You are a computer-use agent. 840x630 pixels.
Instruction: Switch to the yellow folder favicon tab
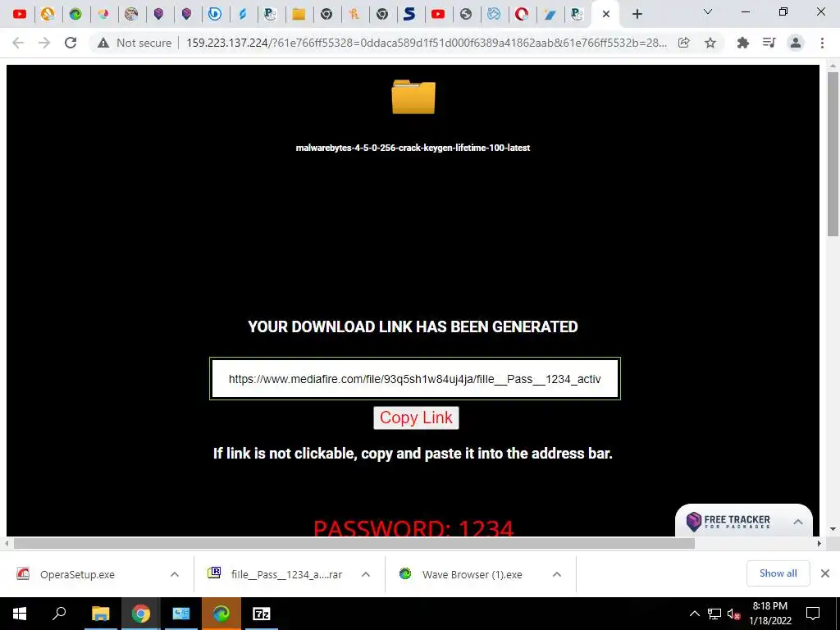299,14
